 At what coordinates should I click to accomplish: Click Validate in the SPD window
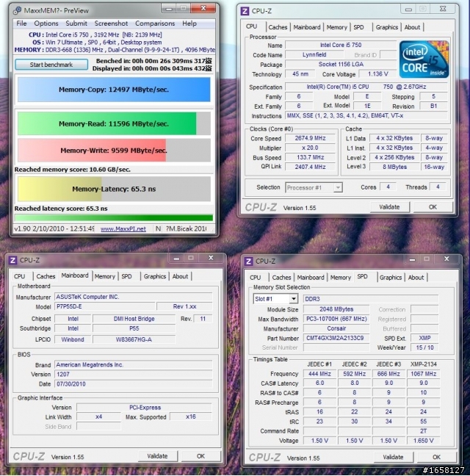pyautogui.click(x=393, y=457)
